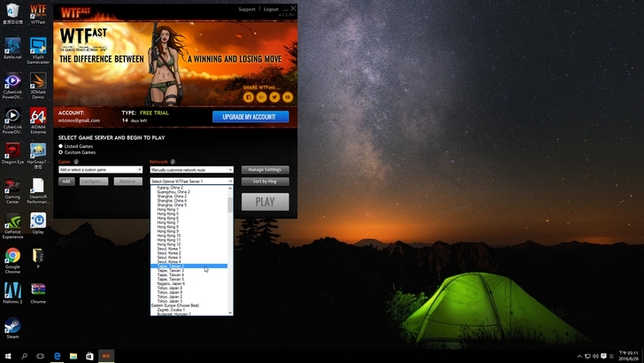Click the info icon beside Game label
Viewport: 644px width, 363px height.
point(76,161)
